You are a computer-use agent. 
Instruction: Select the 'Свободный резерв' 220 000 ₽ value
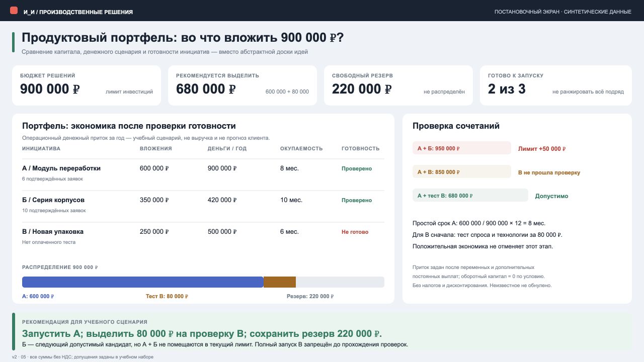point(362,89)
